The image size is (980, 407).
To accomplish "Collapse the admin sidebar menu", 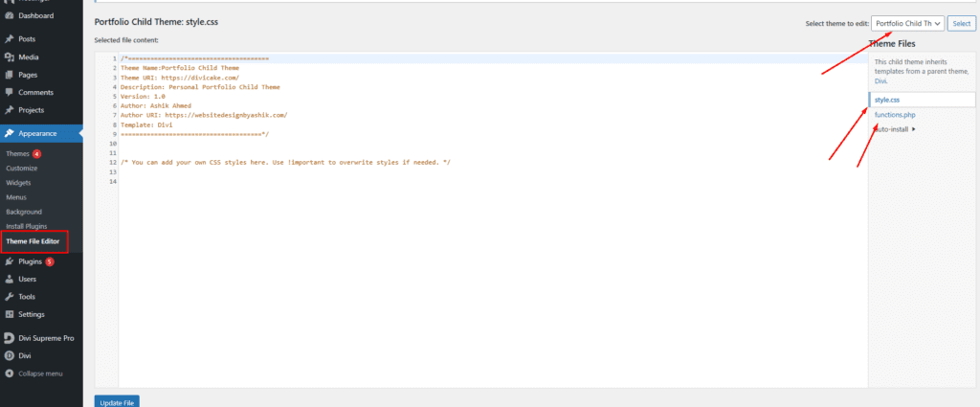I will tap(41, 373).
